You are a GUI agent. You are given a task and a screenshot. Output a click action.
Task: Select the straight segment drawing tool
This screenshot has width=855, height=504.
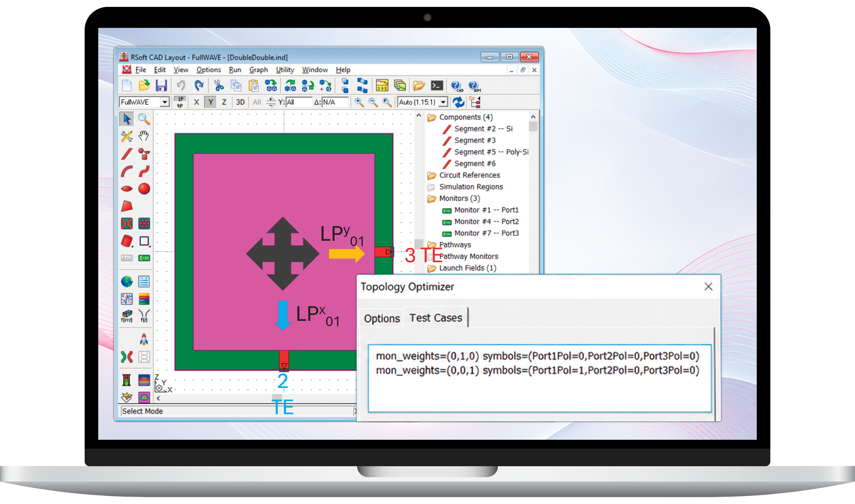126,154
